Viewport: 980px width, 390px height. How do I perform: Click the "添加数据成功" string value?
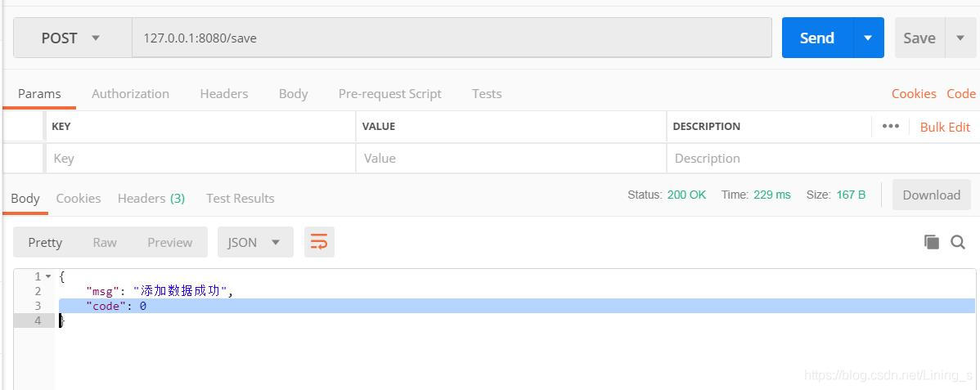click(179, 291)
